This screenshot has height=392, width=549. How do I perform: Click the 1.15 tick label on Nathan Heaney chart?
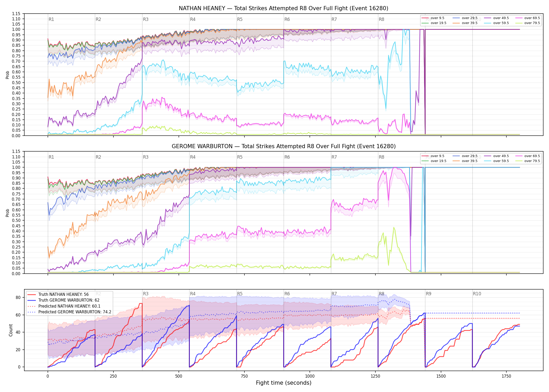click(16, 14)
